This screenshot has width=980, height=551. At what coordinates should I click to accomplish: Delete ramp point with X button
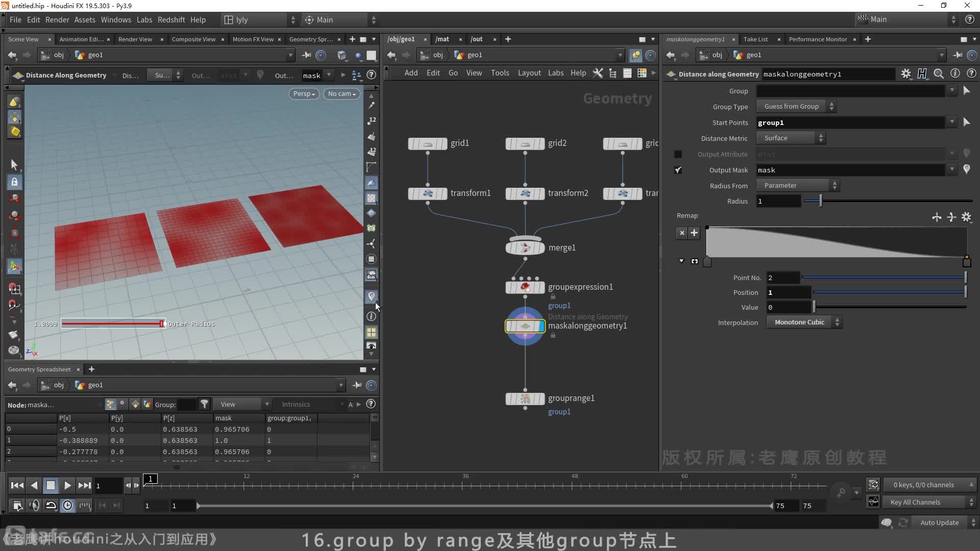point(682,233)
